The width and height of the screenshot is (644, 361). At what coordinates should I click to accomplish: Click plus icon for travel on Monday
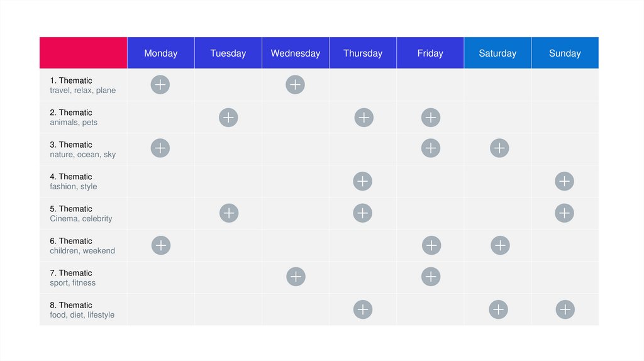pyautogui.click(x=160, y=84)
